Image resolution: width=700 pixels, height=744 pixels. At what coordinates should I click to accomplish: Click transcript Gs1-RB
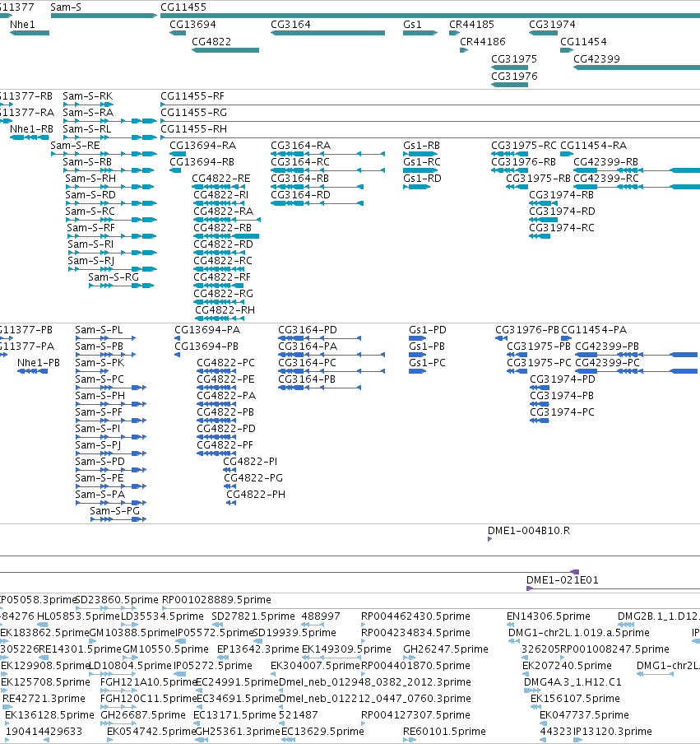point(421,146)
